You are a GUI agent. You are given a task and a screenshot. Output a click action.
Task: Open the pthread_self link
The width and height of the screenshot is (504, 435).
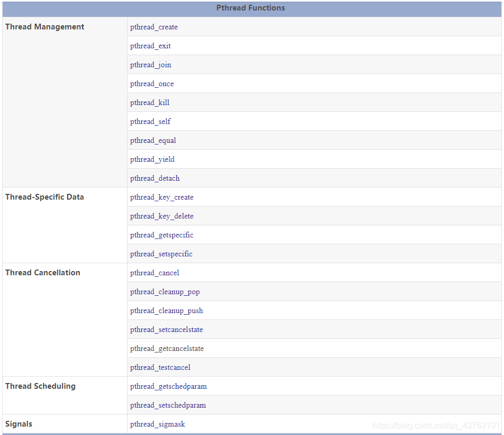coord(150,121)
